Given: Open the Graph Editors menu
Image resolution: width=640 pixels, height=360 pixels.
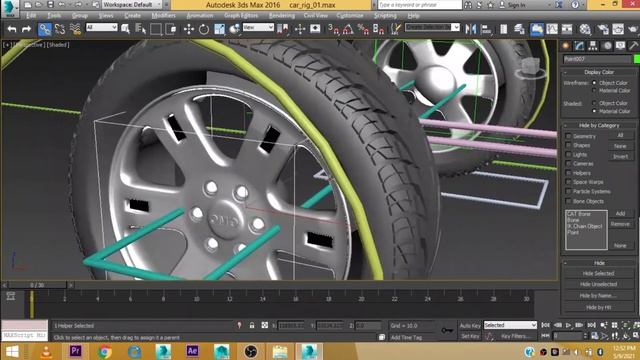Looking at the screenshot, I should 241,16.
